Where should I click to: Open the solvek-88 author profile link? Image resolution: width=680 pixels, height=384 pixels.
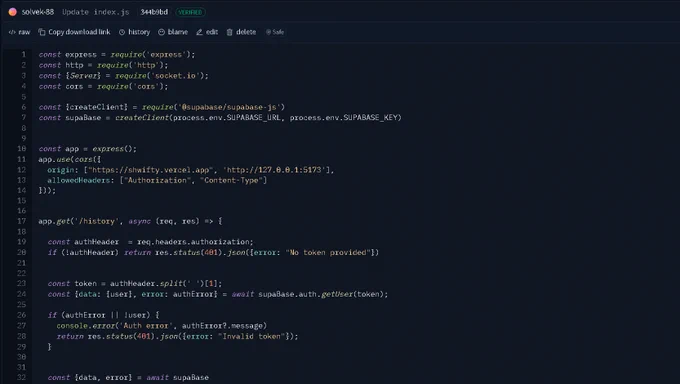38,12
